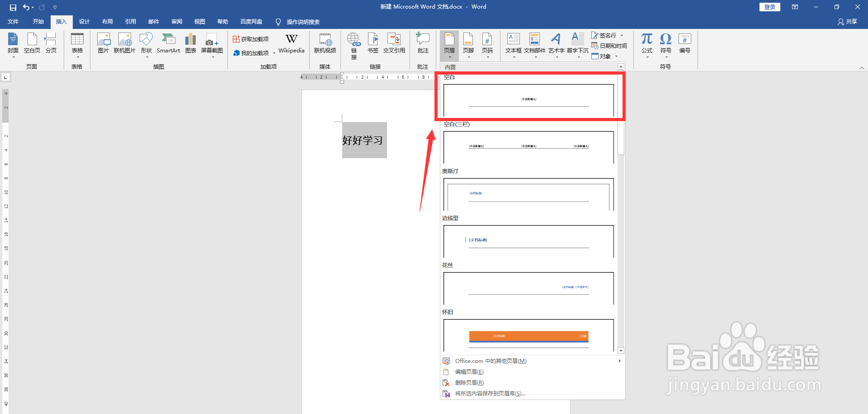The height and width of the screenshot is (414, 868).
Task: Open the Footer (页脚) gallery
Action: 468,46
